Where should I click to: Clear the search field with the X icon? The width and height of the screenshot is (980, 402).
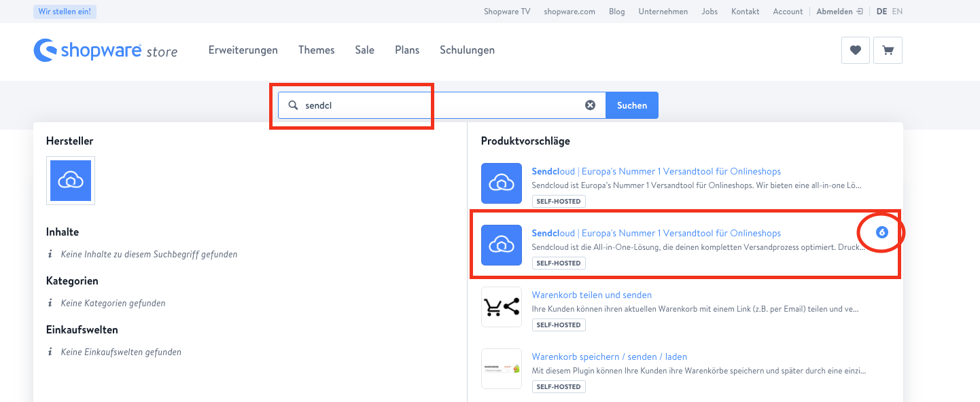pos(591,105)
